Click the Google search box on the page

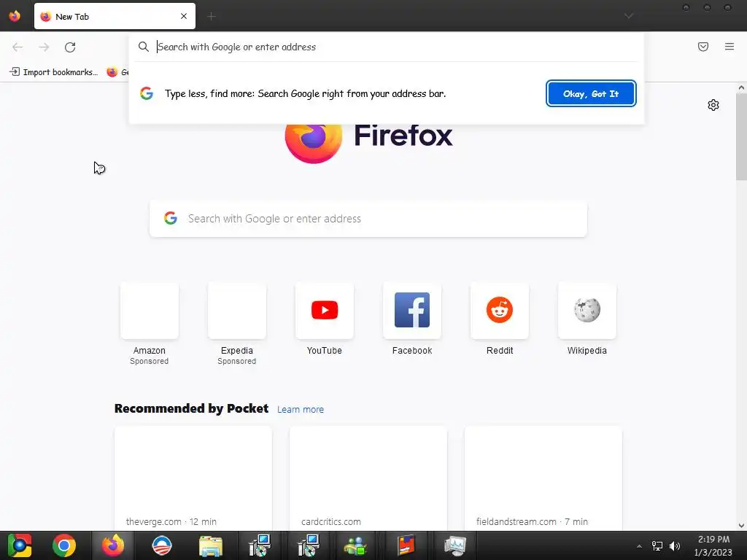[x=368, y=219]
